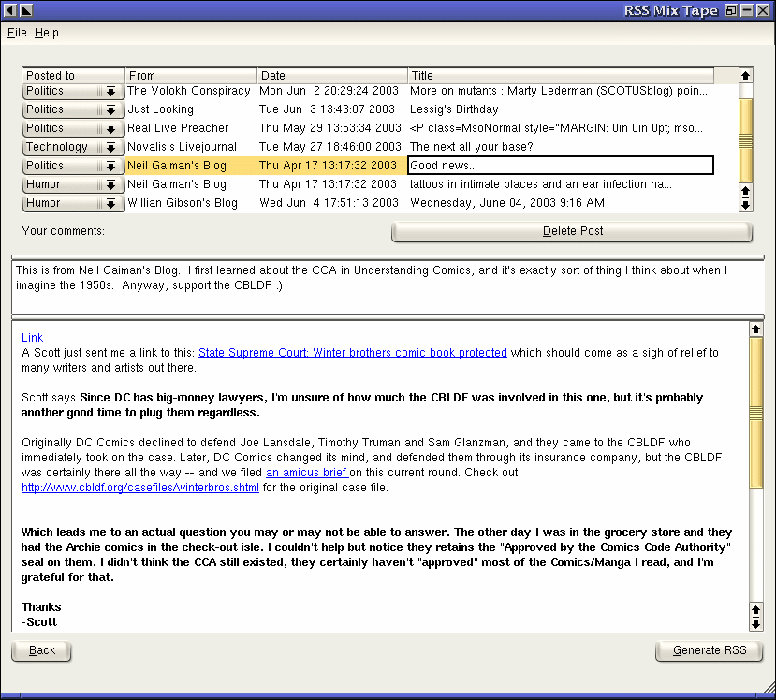Screen dimensions: 776x700
Task: Click window menu icon in title bar
Action: click(10, 10)
